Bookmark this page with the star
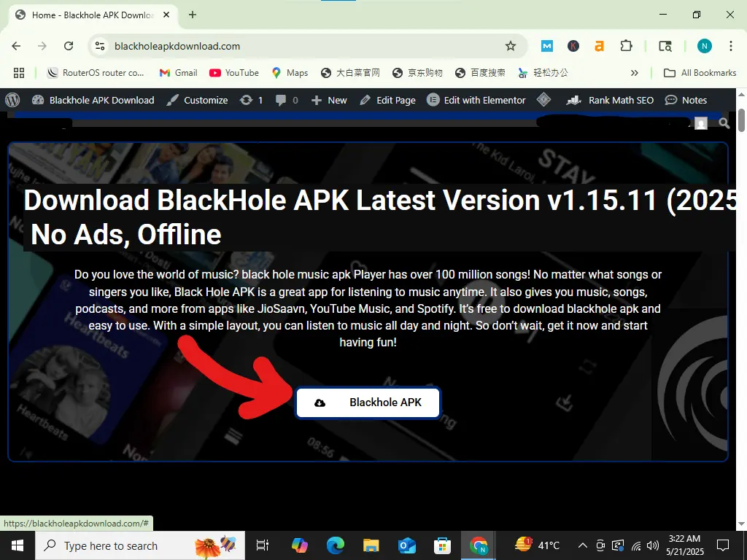Screen dimensions: 747x560 511,46
